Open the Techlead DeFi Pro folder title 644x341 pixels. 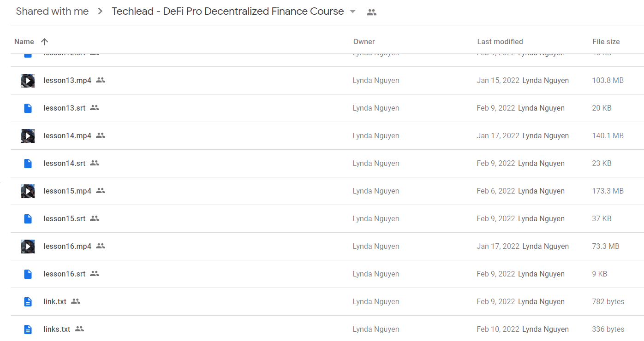point(228,12)
